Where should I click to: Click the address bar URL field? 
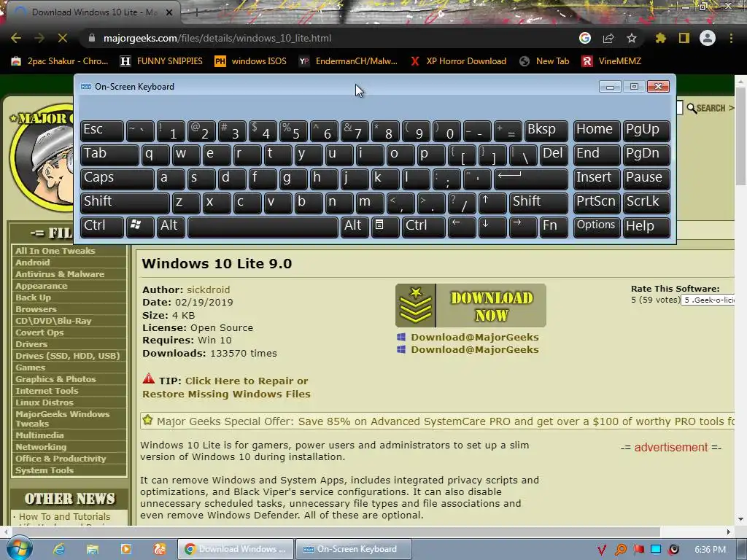tap(329, 38)
